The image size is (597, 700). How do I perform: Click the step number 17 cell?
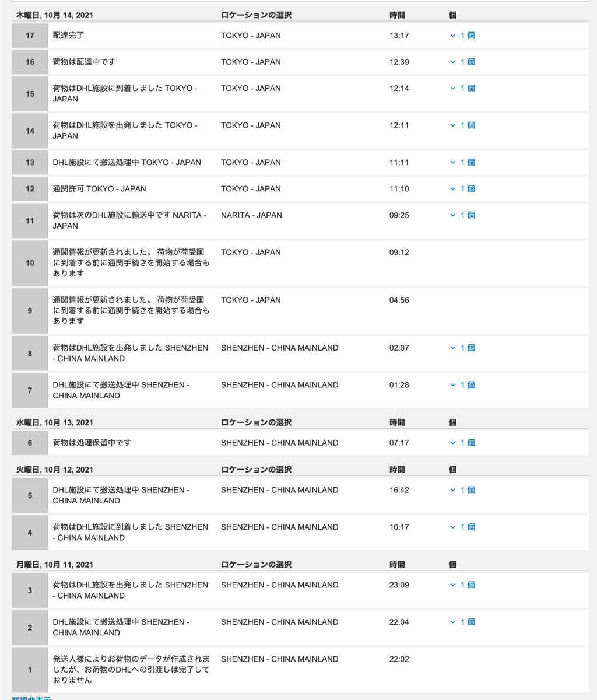click(30, 36)
